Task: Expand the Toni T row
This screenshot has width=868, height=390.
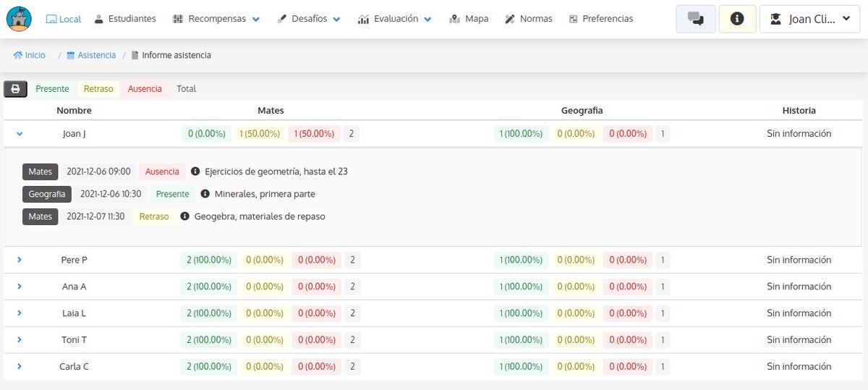Action: 20,339
